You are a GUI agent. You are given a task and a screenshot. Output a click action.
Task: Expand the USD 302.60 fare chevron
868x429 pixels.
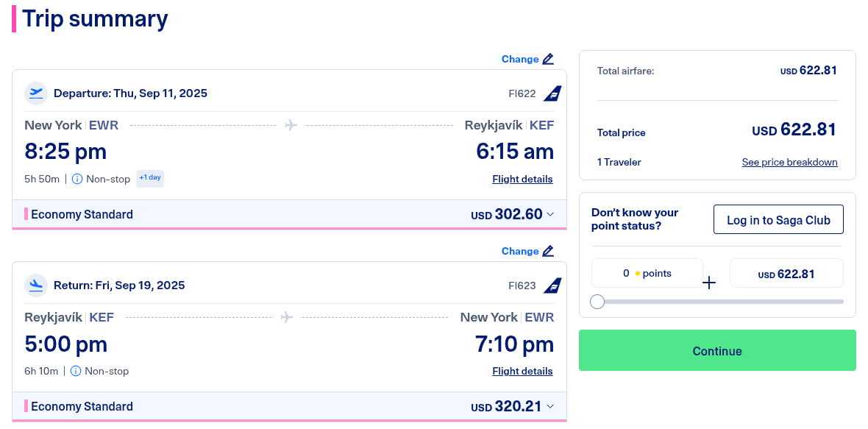tap(550, 214)
